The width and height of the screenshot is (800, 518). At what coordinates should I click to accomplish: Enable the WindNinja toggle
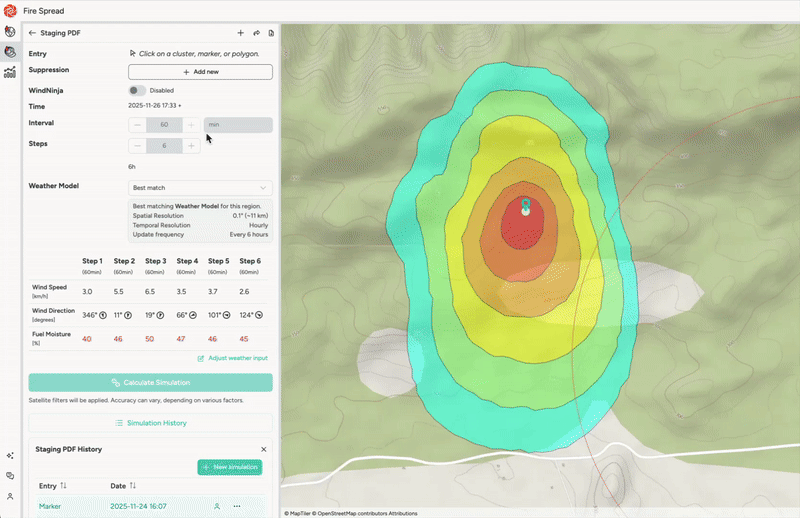point(137,90)
